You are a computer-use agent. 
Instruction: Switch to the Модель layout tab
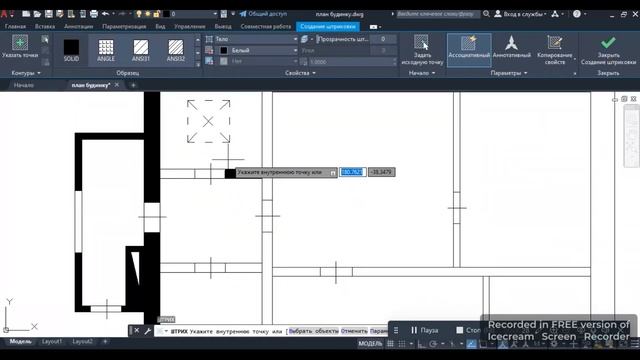20,341
